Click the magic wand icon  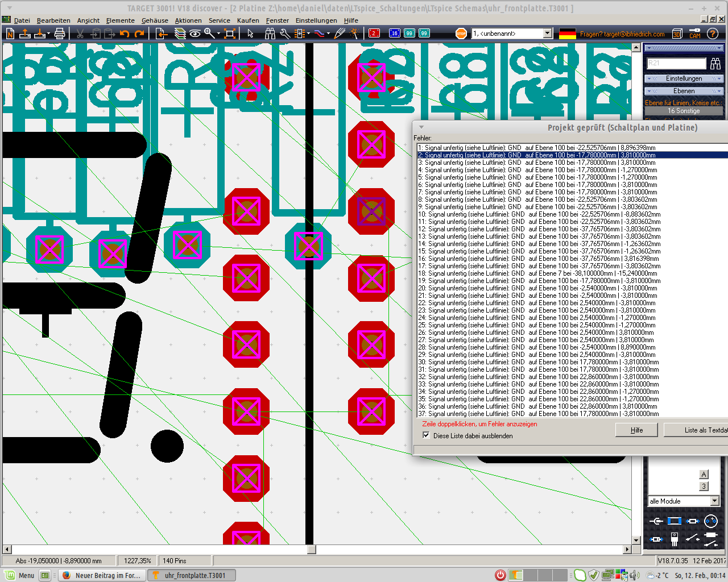(x=354, y=34)
